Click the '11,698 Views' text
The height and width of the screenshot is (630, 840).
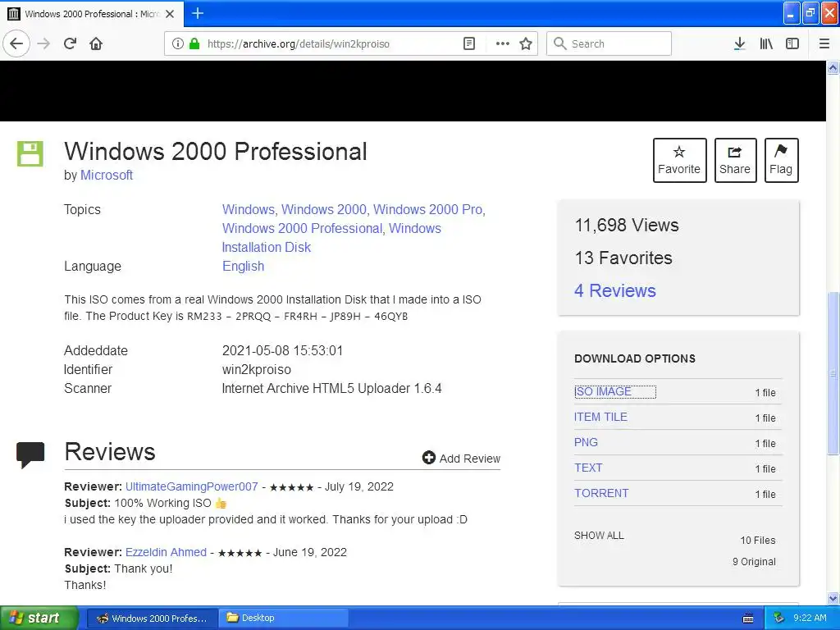coord(626,225)
